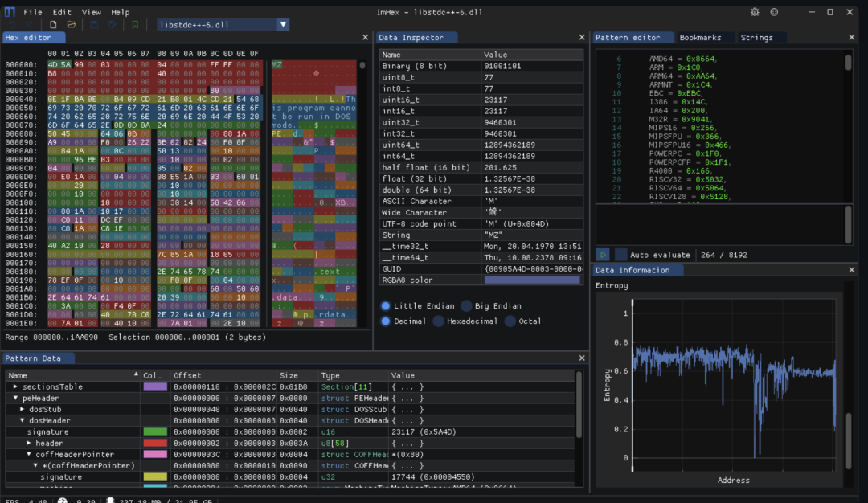
Task: Click the green signature color swatch
Action: pyautogui.click(x=155, y=431)
